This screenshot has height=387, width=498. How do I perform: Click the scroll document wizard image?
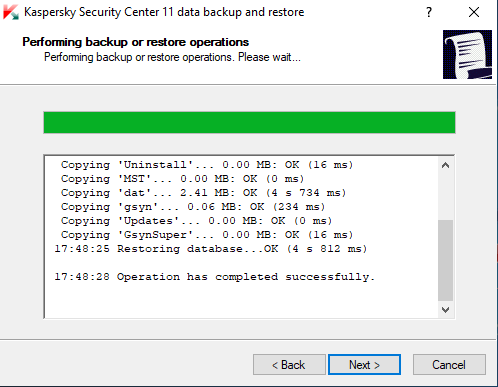[x=467, y=54]
